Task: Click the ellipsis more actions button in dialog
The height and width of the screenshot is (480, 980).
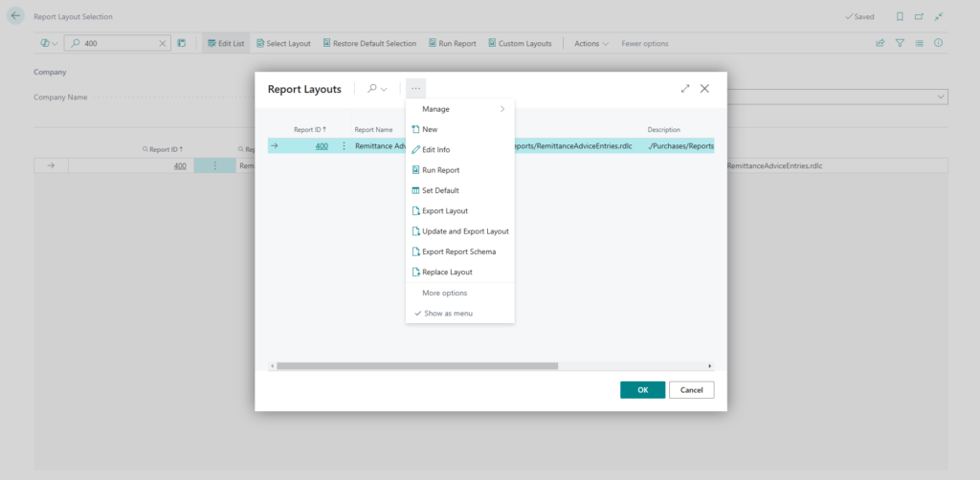Action: click(x=415, y=89)
